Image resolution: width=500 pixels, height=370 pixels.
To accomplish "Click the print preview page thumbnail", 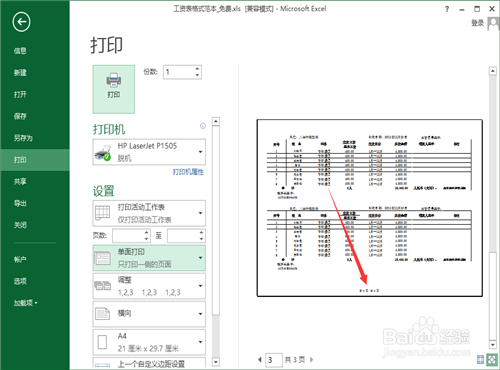I will pyautogui.click(x=370, y=208).
